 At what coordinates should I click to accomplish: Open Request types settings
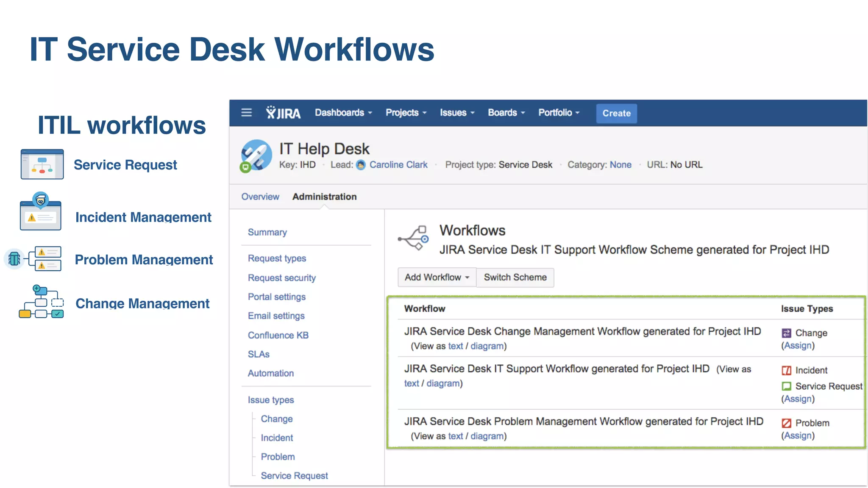click(x=277, y=258)
